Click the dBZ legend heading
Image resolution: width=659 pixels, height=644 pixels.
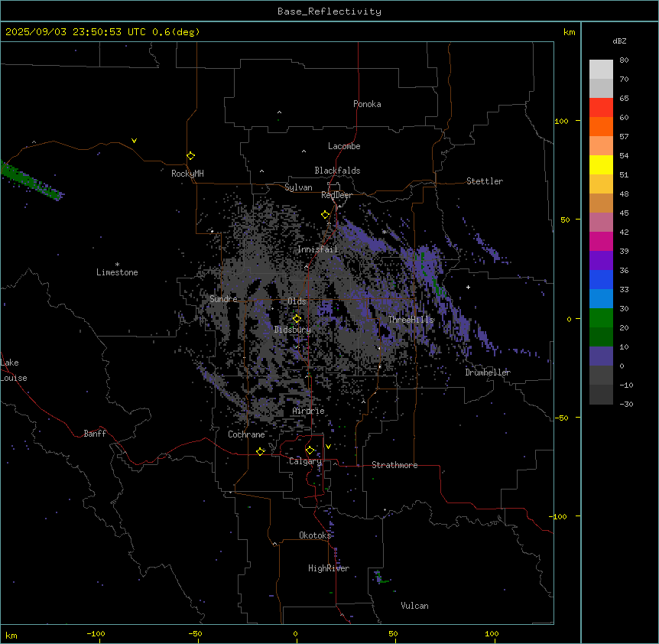click(619, 41)
